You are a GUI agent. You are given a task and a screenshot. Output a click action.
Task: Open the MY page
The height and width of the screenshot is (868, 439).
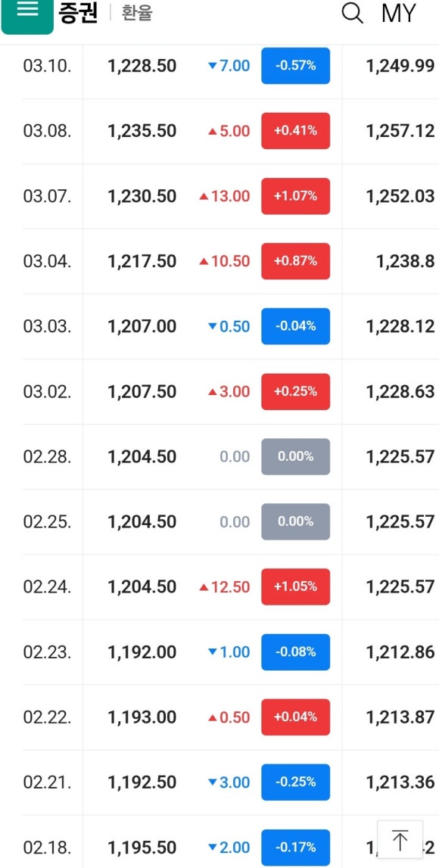coord(399,14)
